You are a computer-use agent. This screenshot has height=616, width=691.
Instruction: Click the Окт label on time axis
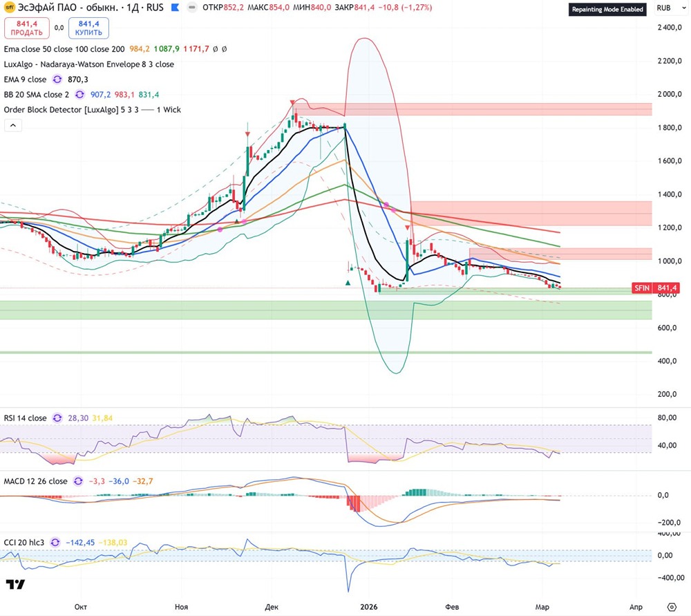[x=81, y=607]
